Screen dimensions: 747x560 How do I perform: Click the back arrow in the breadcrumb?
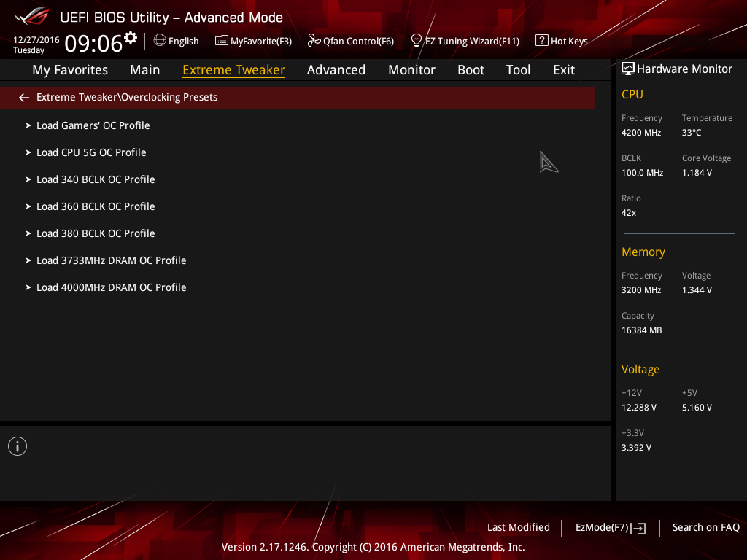[x=24, y=98]
